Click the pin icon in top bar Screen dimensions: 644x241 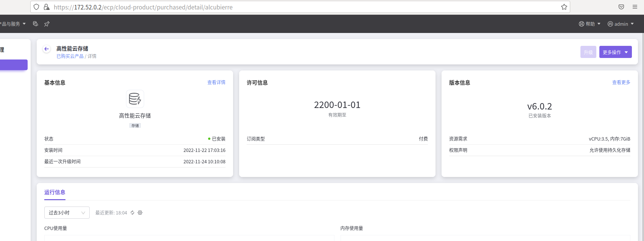coord(47,24)
